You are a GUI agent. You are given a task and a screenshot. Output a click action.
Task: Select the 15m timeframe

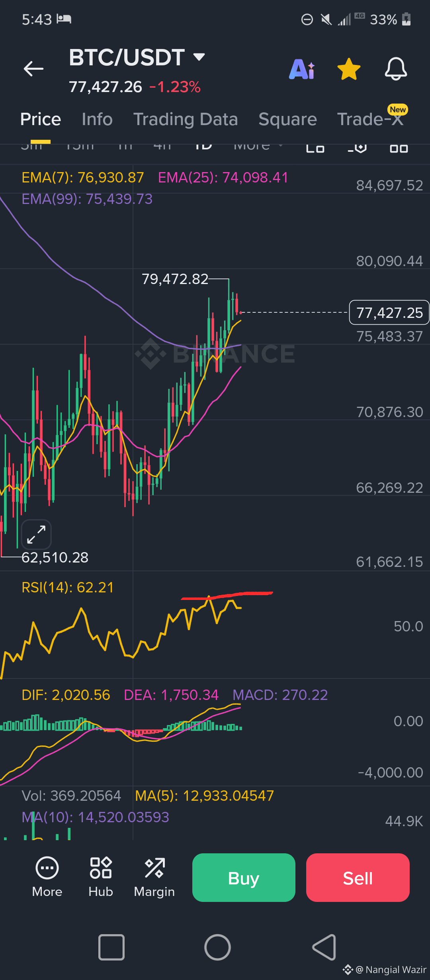(x=80, y=147)
